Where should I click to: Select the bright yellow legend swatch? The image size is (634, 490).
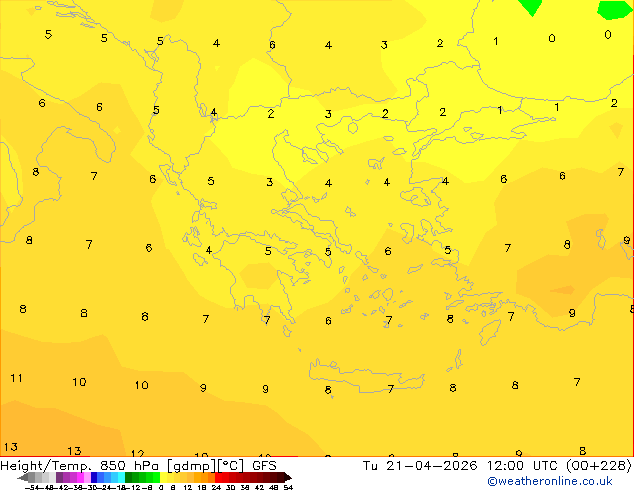[x=163, y=477]
